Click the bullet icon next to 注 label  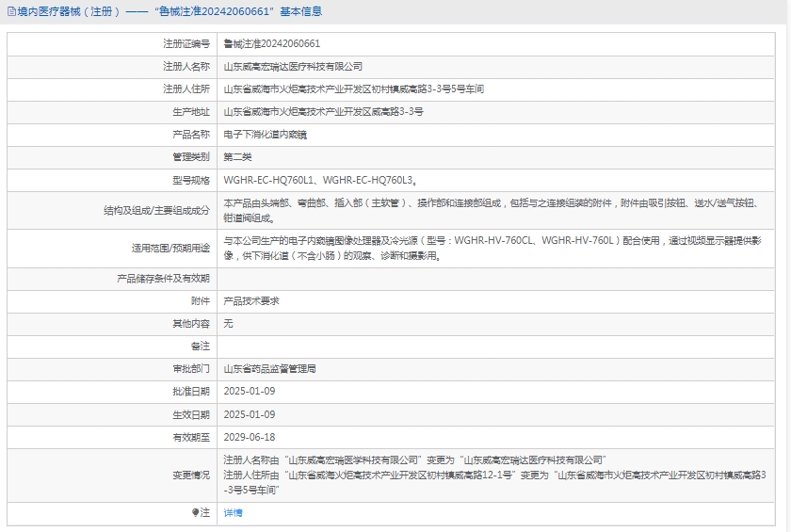click(x=196, y=513)
